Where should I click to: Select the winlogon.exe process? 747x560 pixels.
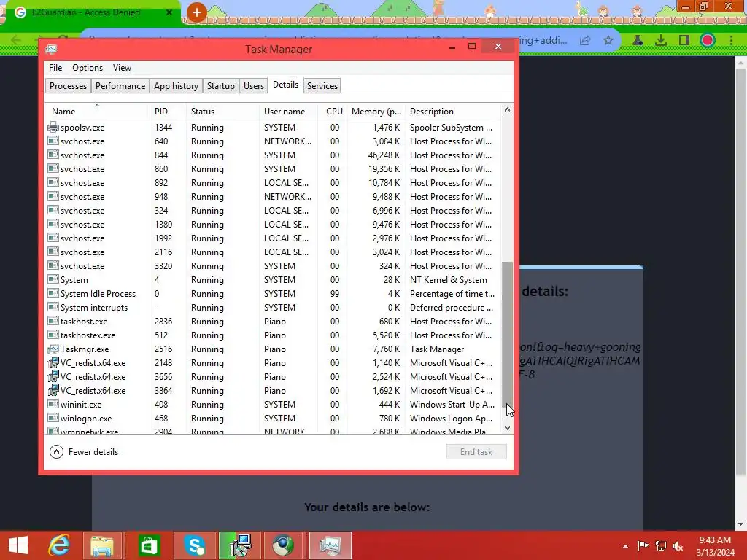point(274,418)
